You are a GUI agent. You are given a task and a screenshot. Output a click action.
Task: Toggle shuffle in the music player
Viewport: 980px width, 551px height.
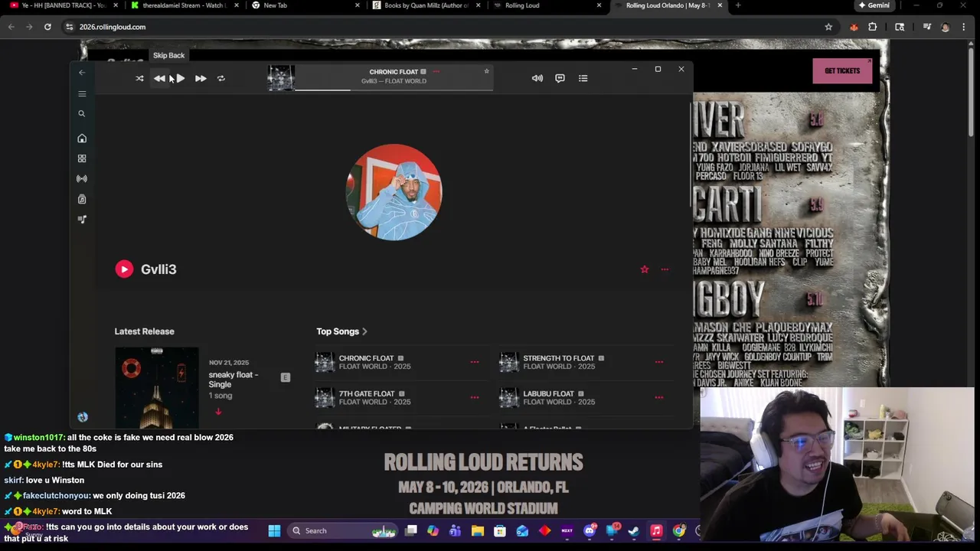(x=139, y=78)
